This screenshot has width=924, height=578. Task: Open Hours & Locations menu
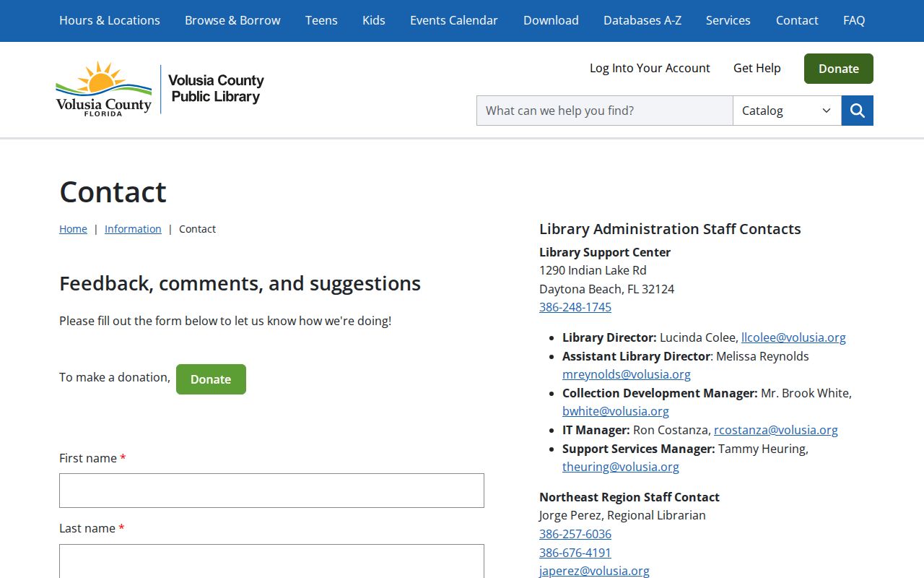tap(110, 20)
